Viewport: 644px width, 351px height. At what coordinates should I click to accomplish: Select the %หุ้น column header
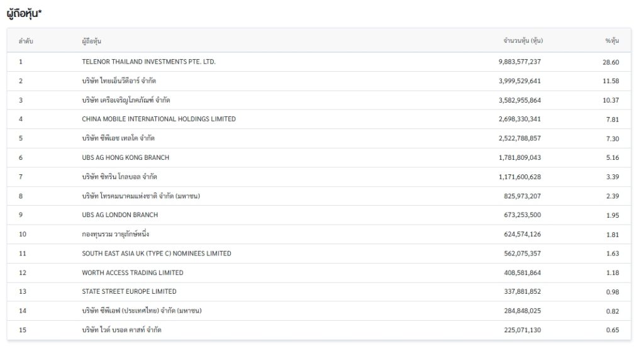click(612, 41)
